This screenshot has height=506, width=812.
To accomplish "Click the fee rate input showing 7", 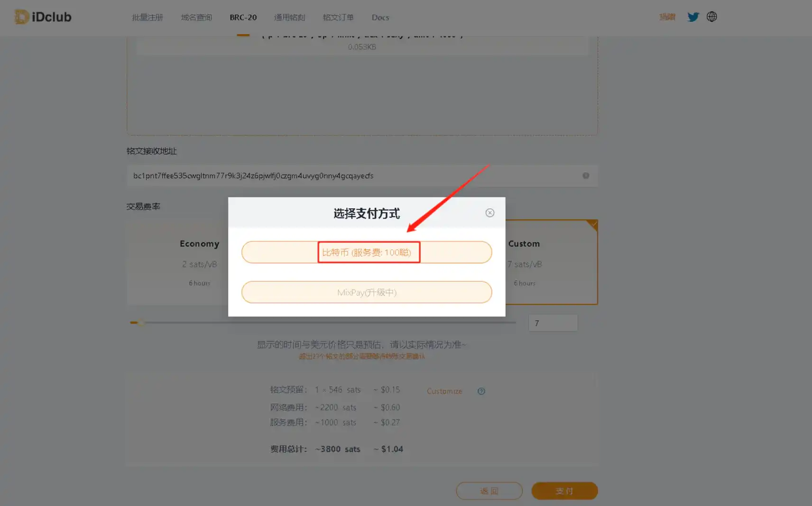I will click(x=553, y=322).
